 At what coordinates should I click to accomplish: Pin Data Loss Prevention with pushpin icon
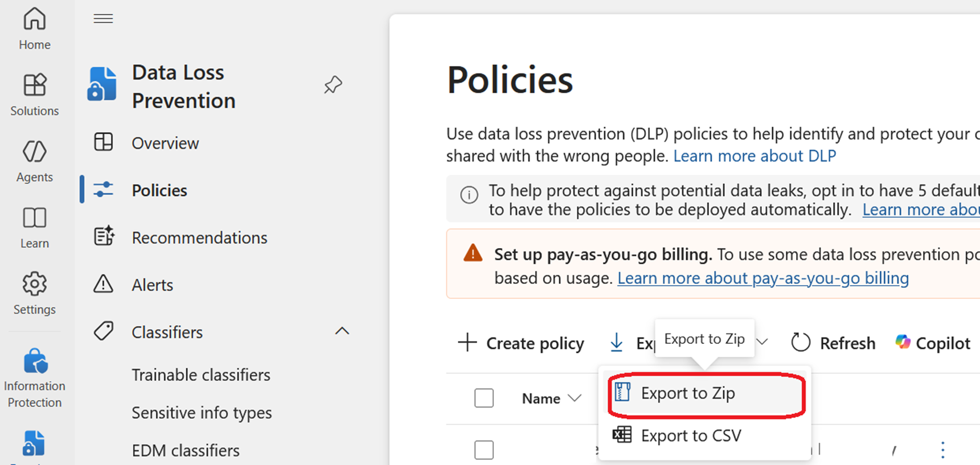pos(333,85)
